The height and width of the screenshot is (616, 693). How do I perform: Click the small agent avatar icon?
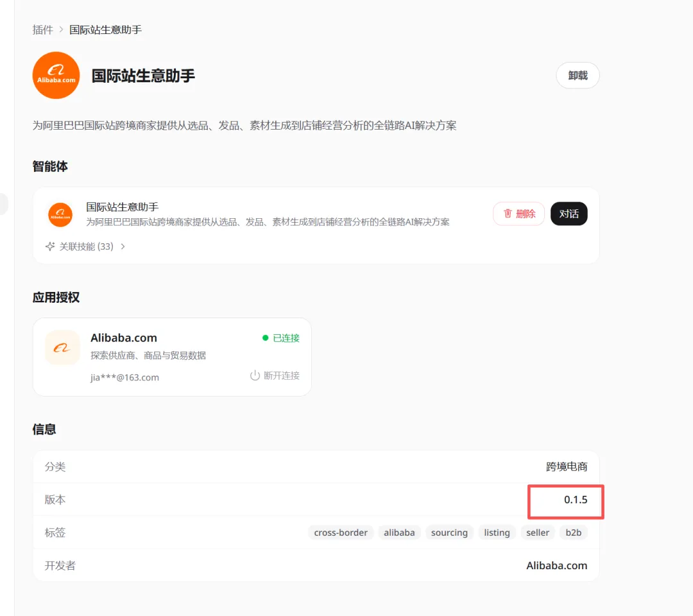click(60, 214)
